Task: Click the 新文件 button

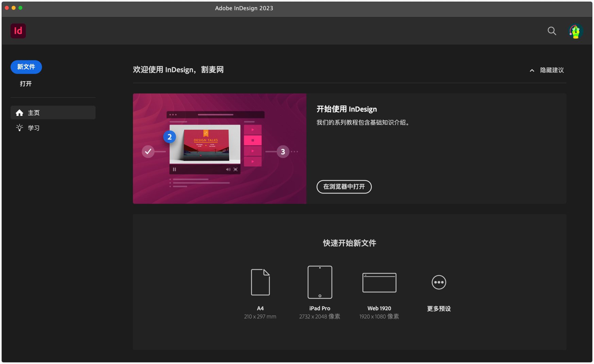Action: [26, 67]
